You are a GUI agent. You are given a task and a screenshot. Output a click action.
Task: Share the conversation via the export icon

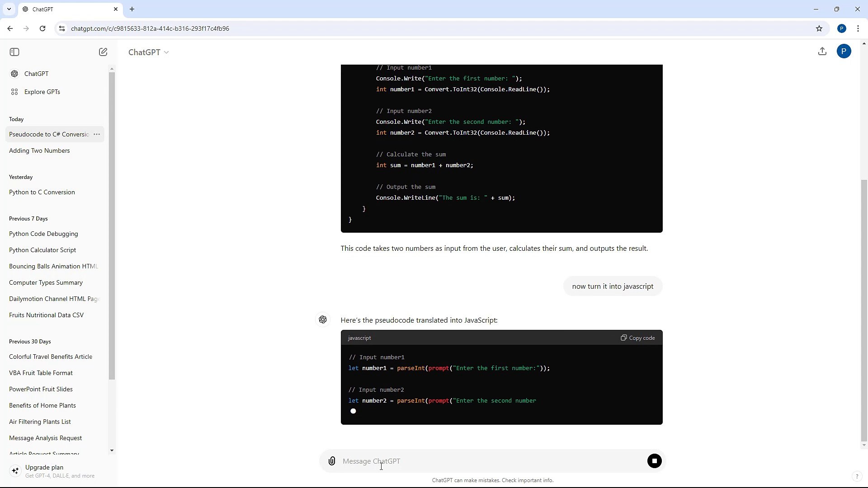[x=822, y=51]
